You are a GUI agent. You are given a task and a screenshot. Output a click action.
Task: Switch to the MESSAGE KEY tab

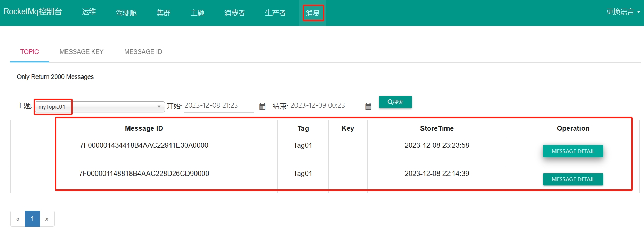point(82,52)
